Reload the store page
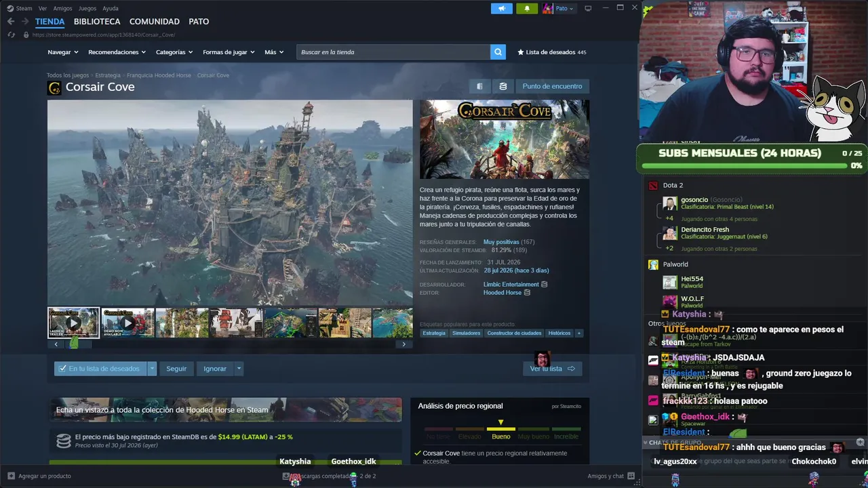Image resolution: width=868 pixels, height=488 pixels. (11, 35)
